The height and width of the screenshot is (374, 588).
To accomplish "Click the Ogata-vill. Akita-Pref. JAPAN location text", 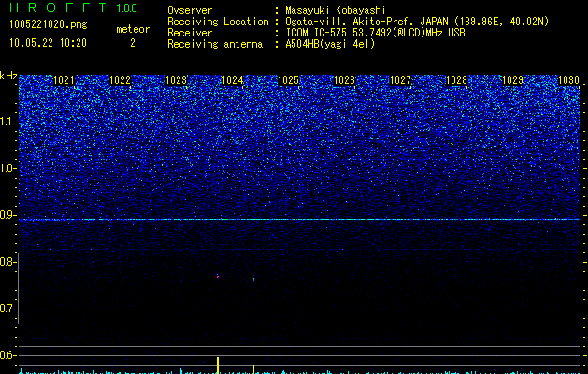I will click(x=417, y=22).
